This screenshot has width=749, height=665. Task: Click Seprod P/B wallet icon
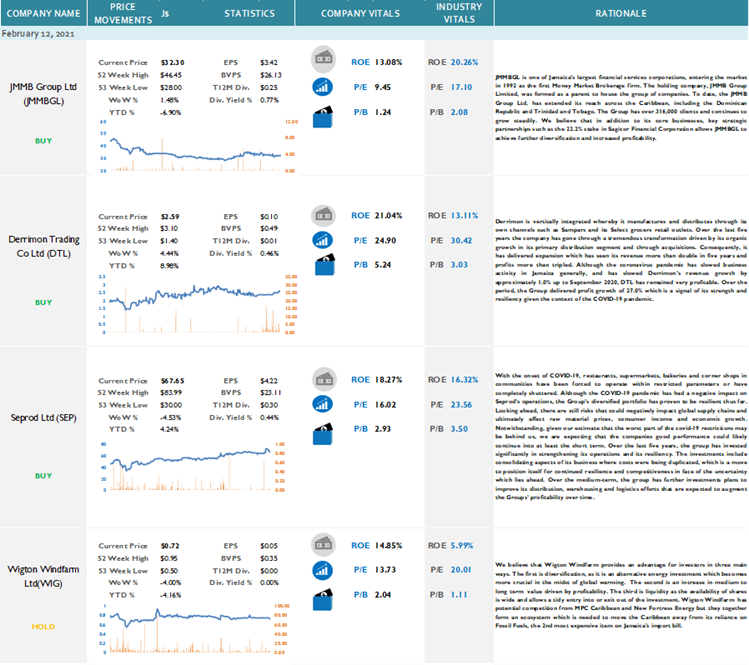pyautogui.click(x=323, y=434)
